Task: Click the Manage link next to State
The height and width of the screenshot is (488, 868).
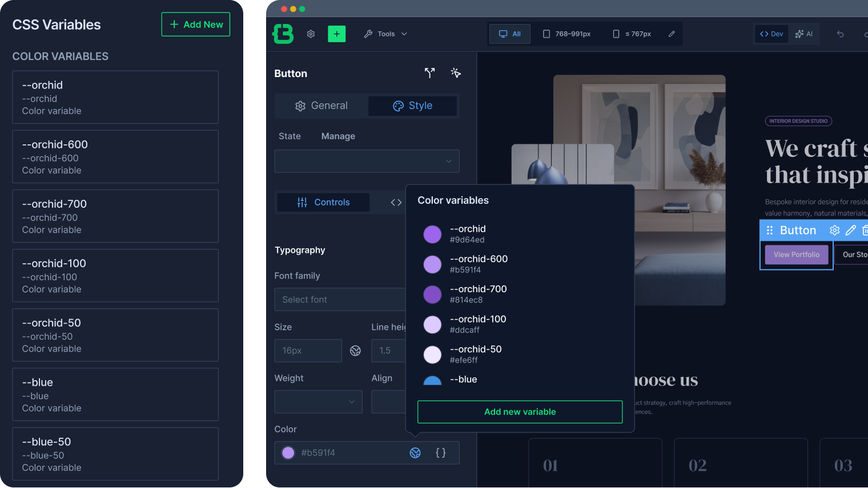Action: [338, 136]
